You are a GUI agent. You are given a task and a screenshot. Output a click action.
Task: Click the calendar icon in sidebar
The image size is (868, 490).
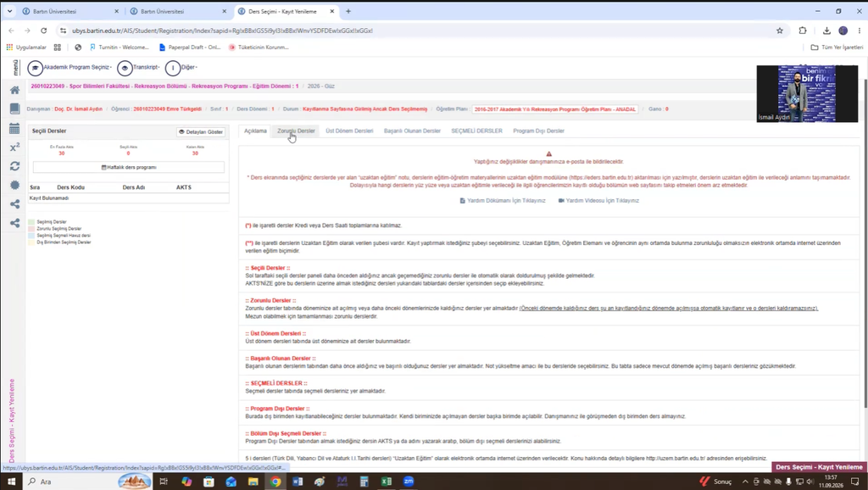(15, 129)
